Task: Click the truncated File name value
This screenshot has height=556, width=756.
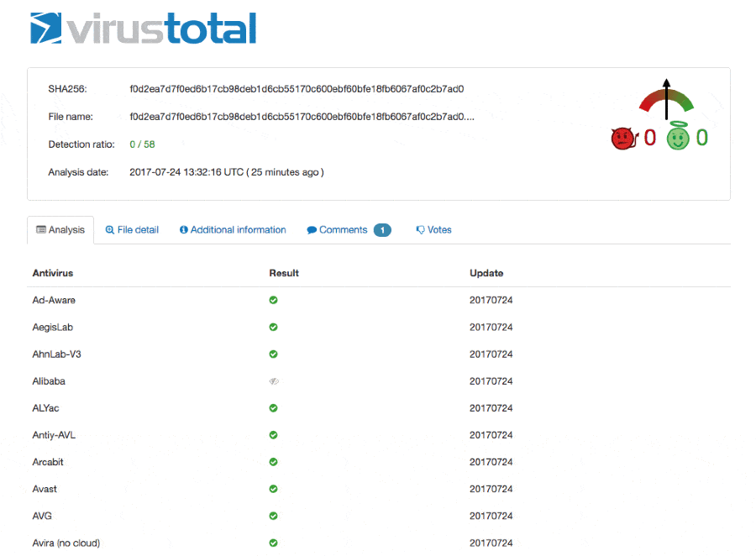Action: (302, 117)
